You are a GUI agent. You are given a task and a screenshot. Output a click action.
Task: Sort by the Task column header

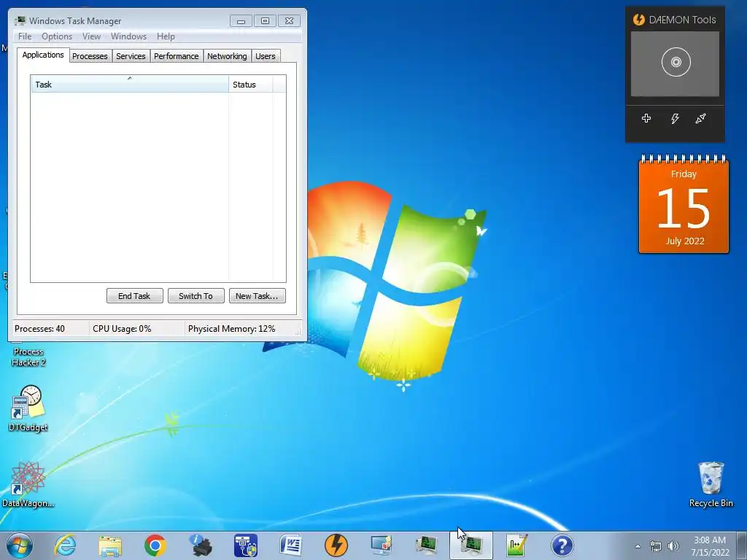[130, 85]
